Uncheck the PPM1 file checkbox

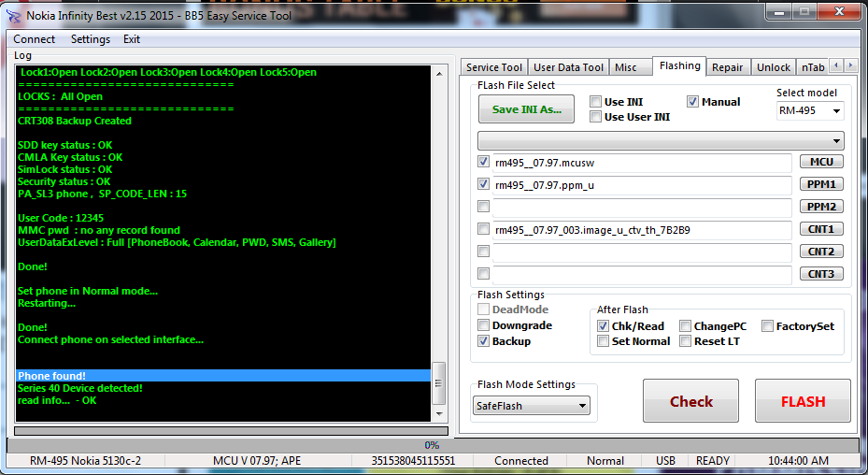point(483,184)
